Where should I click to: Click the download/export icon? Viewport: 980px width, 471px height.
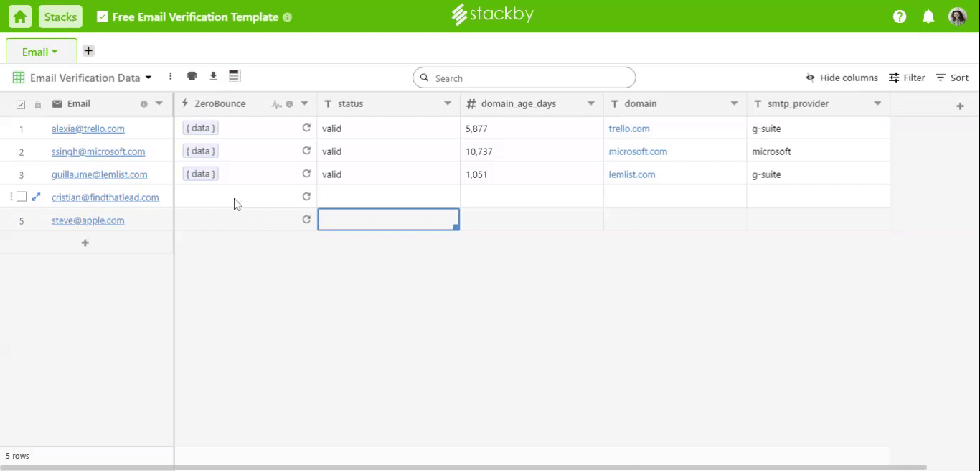(213, 77)
